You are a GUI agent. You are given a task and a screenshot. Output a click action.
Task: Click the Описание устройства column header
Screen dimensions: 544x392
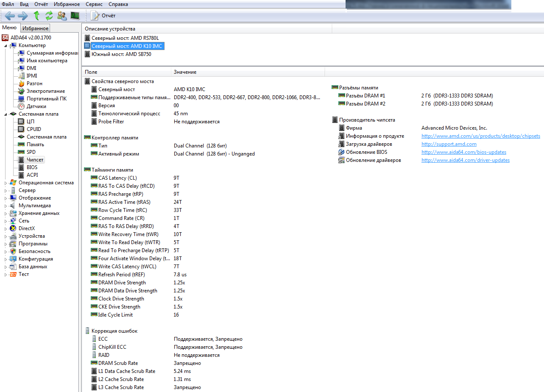pyautogui.click(x=206, y=29)
